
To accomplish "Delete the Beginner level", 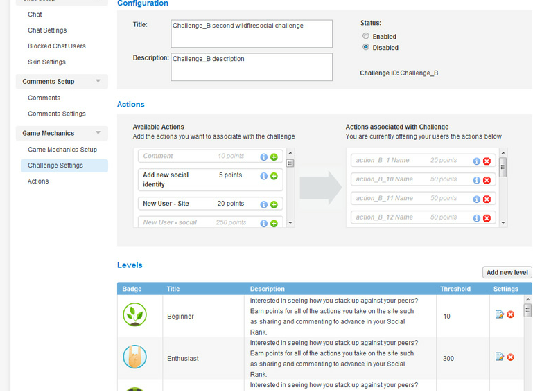I will pyautogui.click(x=511, y=314).
